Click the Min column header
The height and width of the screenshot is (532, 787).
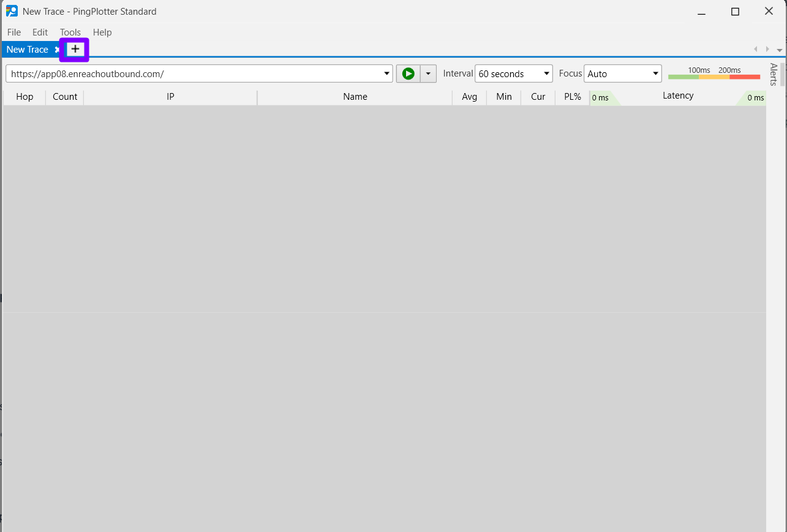(504, 97)
